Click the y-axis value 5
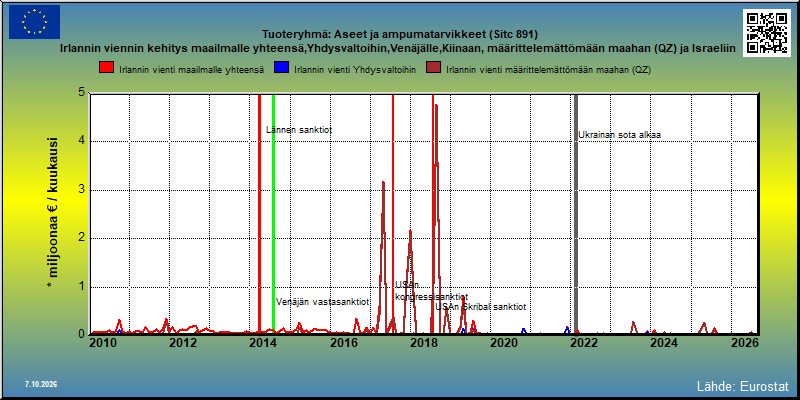 [x=82, y=93]
